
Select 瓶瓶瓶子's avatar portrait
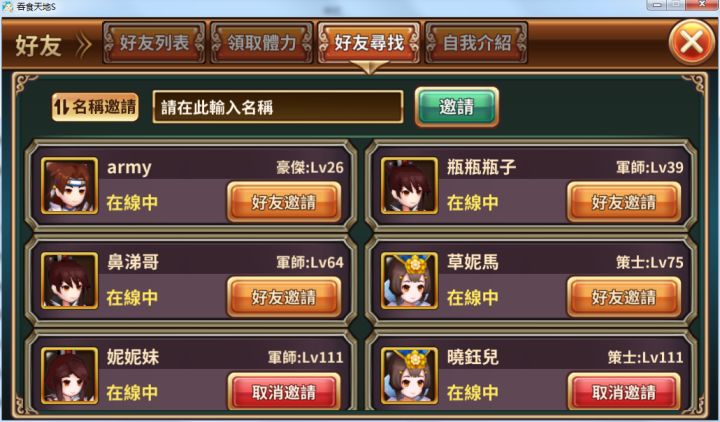pyautogui.click(x=409, y=186)
